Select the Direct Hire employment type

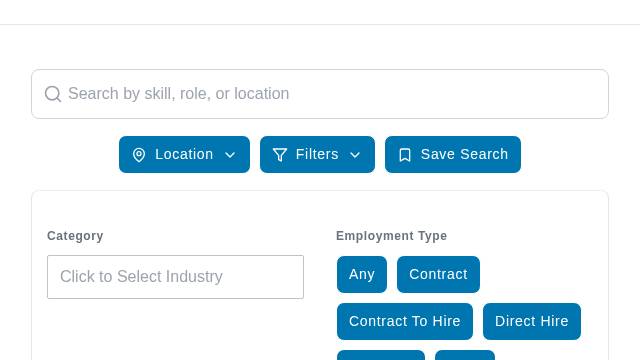point(532,321)
